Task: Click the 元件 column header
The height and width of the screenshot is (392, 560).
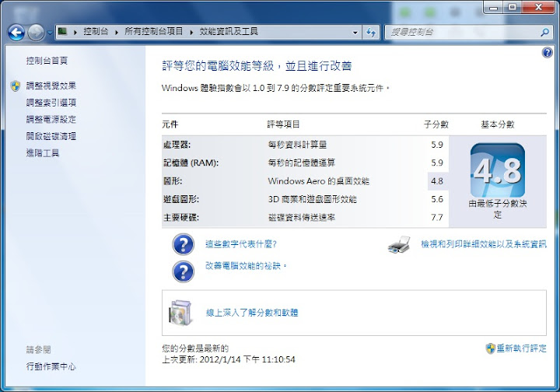Action: (170, 124)
